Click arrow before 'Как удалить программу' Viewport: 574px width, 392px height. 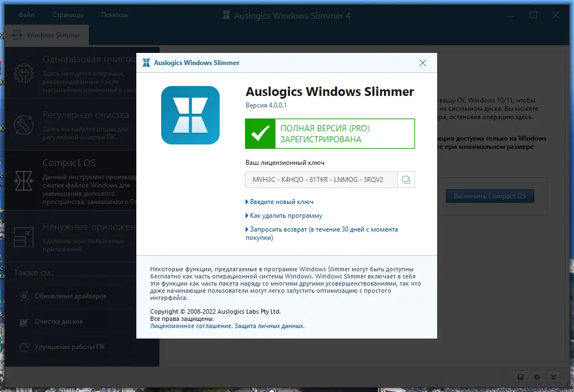click(x=247, y=216)
